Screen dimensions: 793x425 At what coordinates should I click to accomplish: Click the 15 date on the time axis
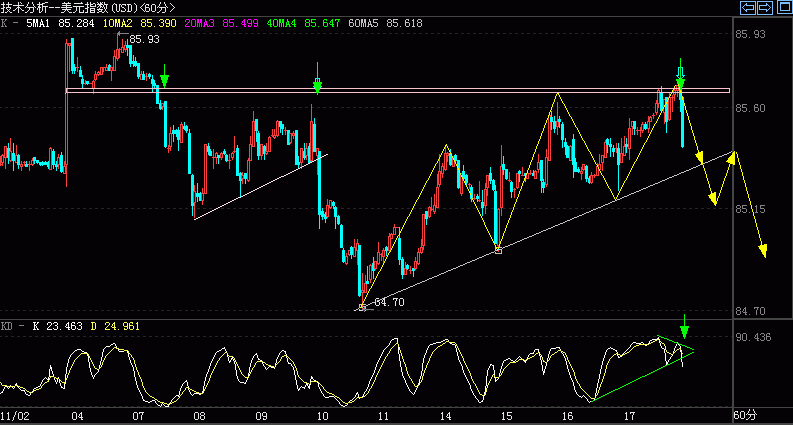point(506,416)
